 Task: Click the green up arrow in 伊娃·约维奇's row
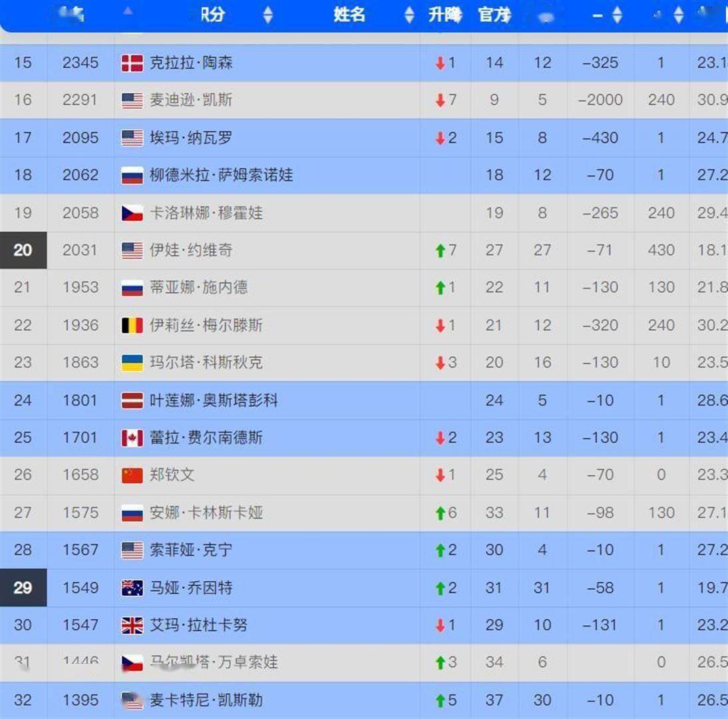click(439, 251)
